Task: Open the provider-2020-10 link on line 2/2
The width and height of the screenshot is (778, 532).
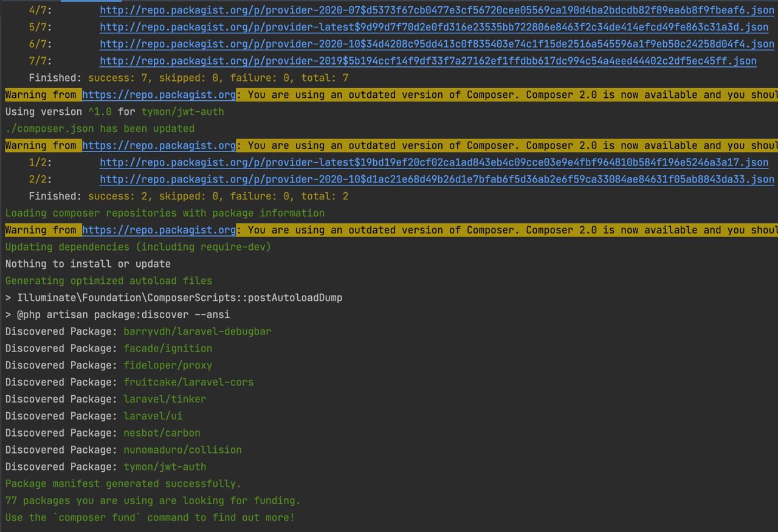Action: coord(437,180)
